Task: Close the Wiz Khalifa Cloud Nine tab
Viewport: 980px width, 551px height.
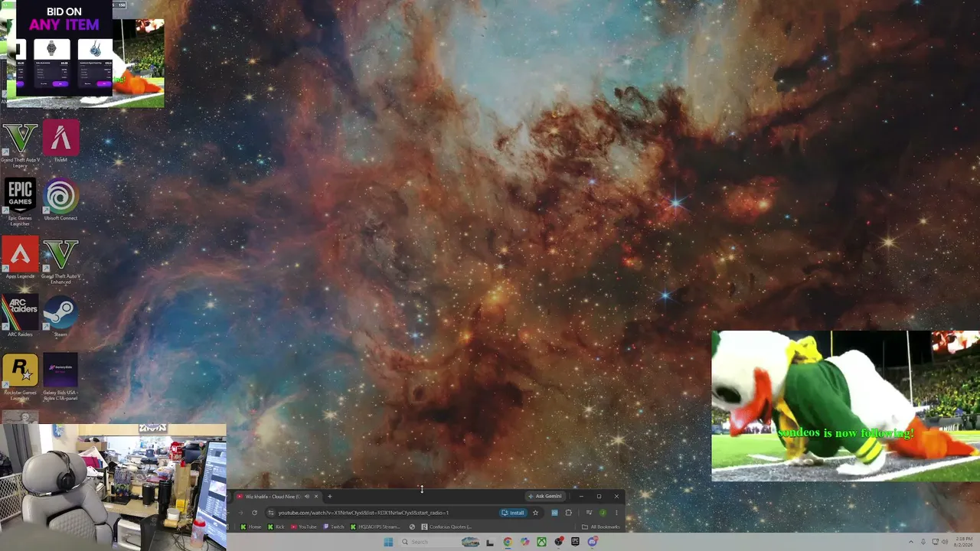Action: click(x=317, y=496)
